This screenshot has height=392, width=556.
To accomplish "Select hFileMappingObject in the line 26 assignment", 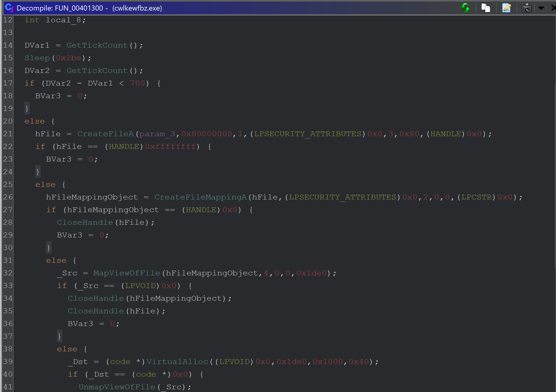I will pos(92,197).
